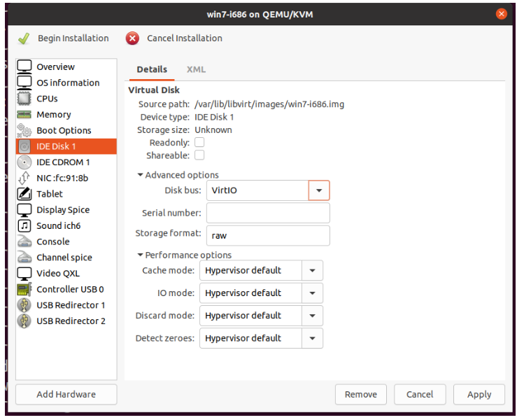This screenshot has height=420, width=524.
Task: Click the Device type value IDE Disk 1
Action: [214, 117]
